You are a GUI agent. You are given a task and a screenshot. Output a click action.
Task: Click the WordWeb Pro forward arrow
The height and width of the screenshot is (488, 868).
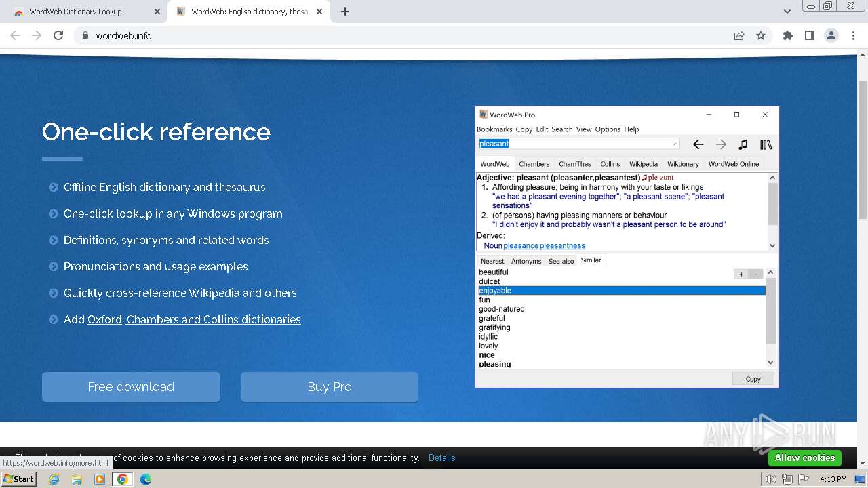click(721, 144)
